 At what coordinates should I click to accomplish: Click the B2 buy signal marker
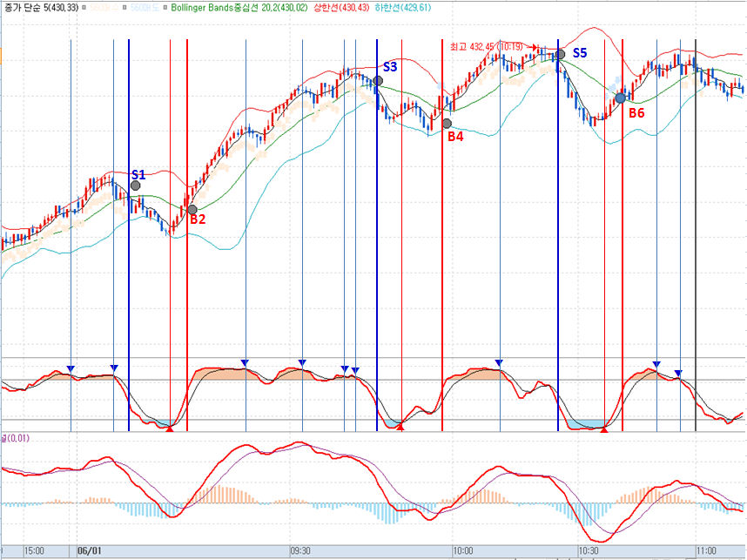(x=192, y=209)
